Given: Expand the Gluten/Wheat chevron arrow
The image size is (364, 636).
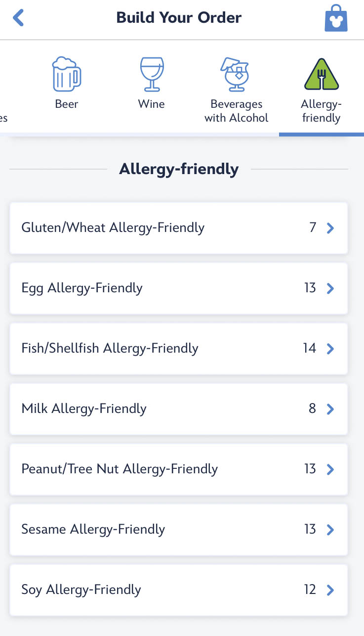Looking at the screenshot, I should [330, 228].
